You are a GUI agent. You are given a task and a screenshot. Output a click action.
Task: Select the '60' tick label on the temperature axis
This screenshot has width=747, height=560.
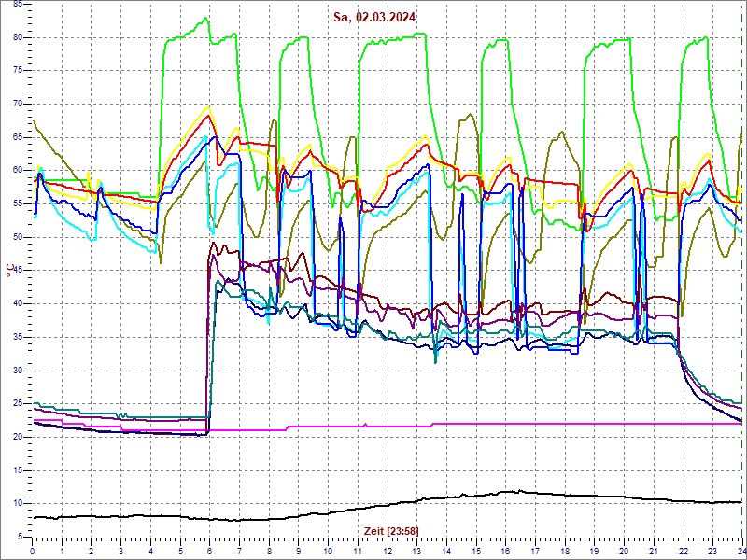click(18, 171)
